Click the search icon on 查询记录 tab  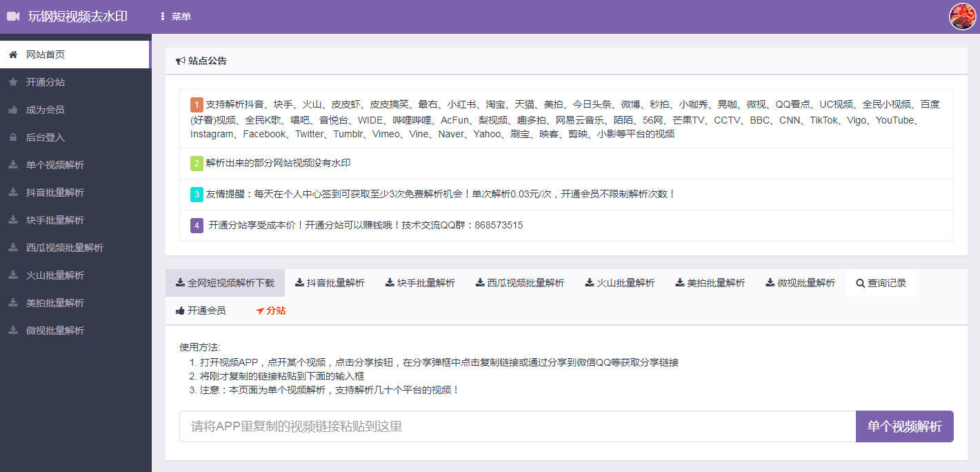tap(859, 282)
